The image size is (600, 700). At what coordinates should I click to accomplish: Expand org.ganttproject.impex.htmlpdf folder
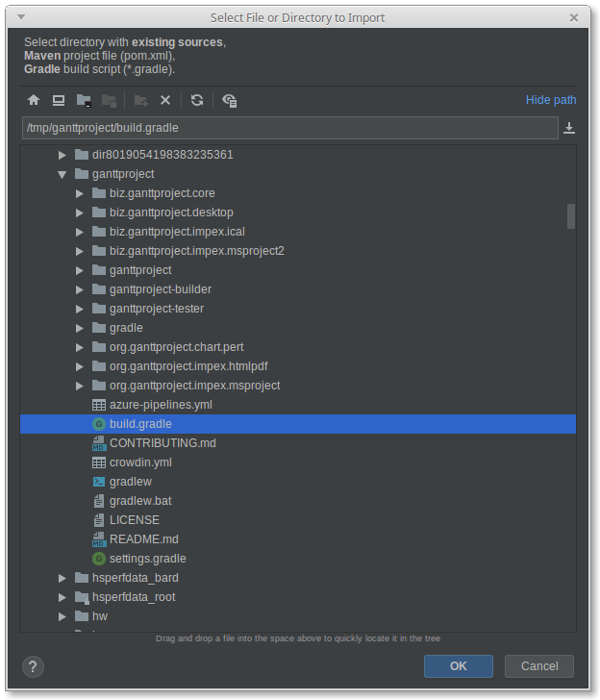coord(80,366)
